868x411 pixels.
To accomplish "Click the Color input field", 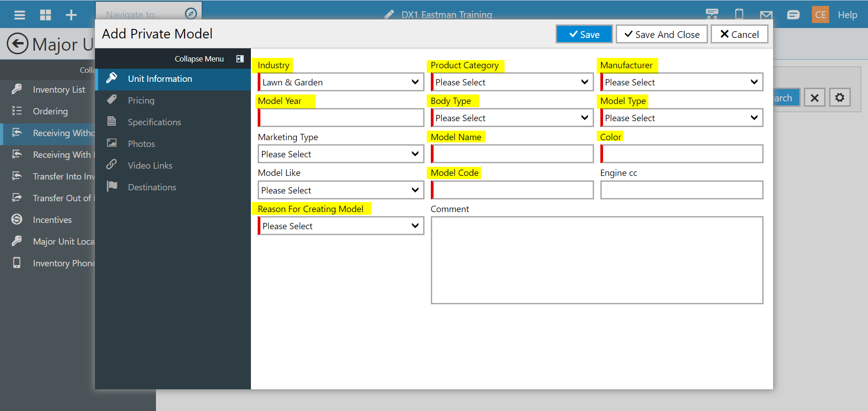I will click(x=682, y=154).
